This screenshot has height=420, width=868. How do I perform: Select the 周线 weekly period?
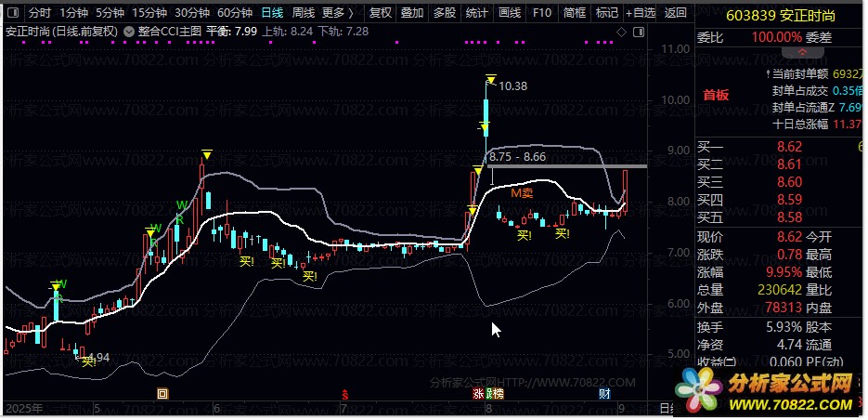(304, 12)
